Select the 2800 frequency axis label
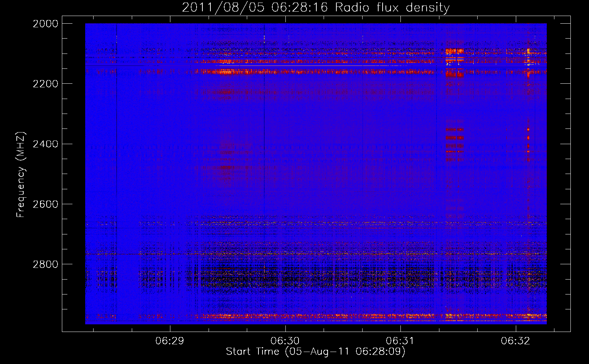This screenshot has width=589, height=364. (x=46, y=264)
